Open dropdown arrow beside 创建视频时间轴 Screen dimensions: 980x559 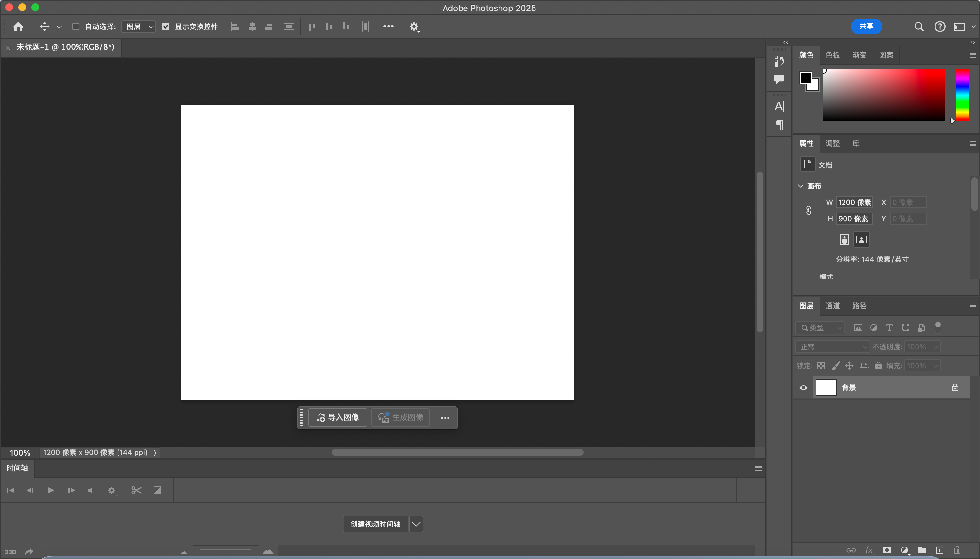pos(416,524)
